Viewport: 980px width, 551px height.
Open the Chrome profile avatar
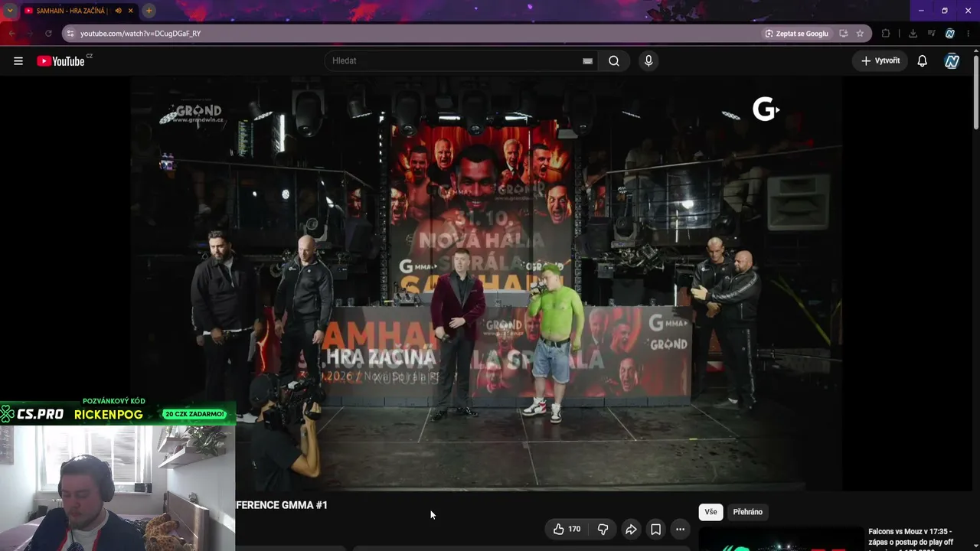click(950, 34)
